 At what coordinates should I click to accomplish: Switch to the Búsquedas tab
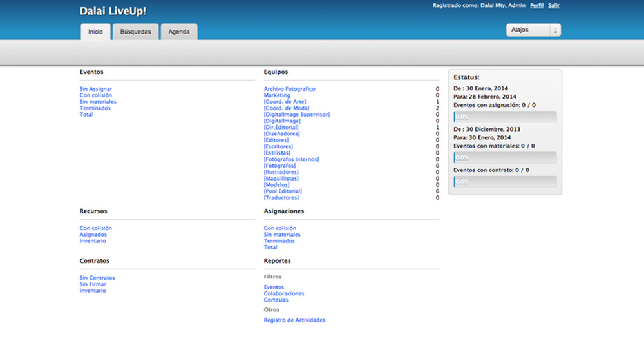coord(135,32)
